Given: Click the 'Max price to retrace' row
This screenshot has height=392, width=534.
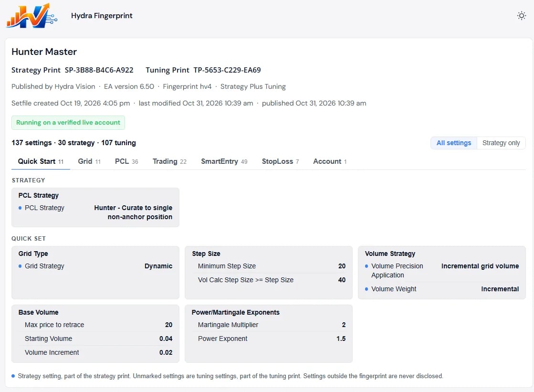Looking at the screenshot, I should [x=95, y=325].
